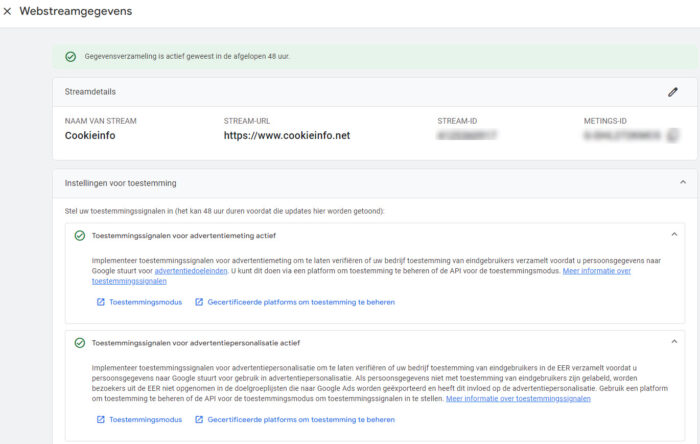700x444 pixels.
Task: Collapse the advertentiepersonalisatie consent signals card
Action: tap(674, 342)
